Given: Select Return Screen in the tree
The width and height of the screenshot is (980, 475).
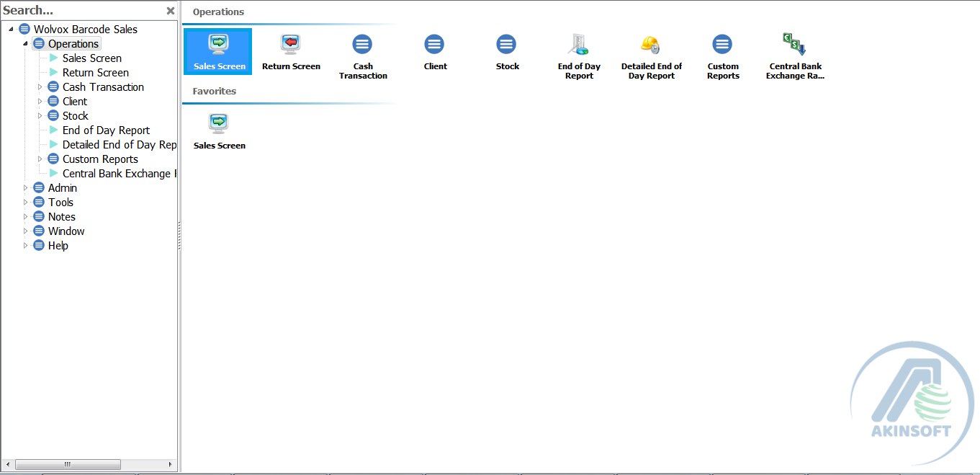Looking at the screenshot, I should click(x=96, y=73).
